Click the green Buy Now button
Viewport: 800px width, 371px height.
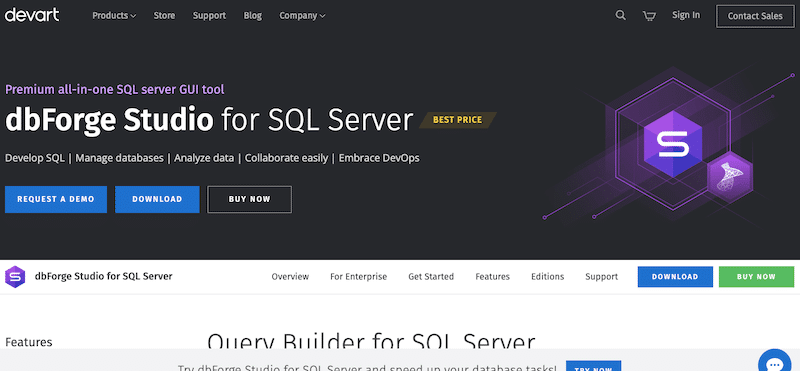[756, 277]
